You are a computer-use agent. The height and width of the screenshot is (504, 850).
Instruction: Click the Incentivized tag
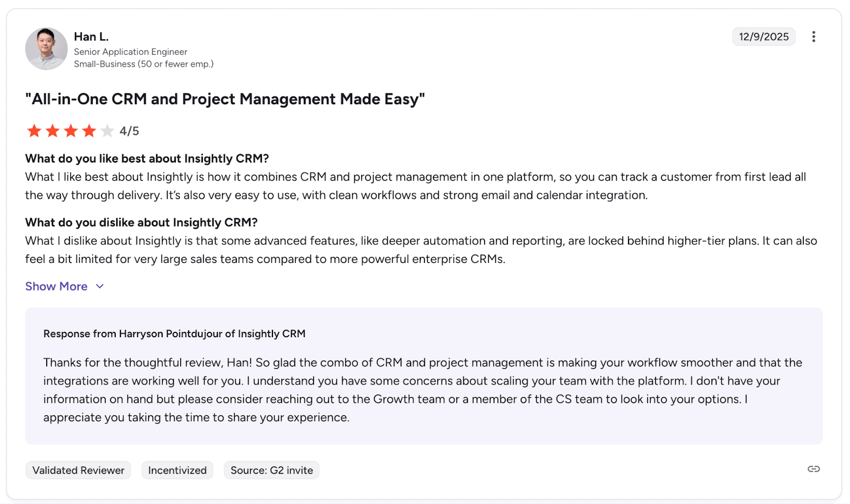[x=177, y=470]
